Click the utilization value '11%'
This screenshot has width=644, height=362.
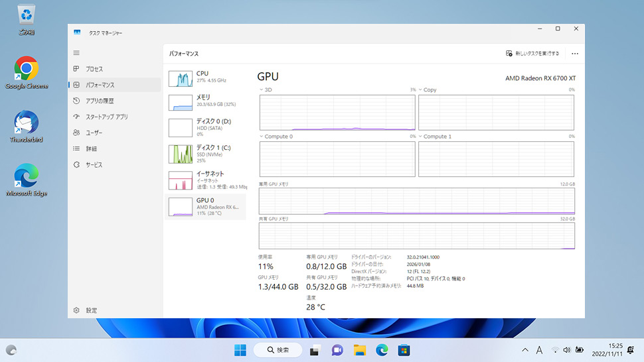click(x=266, y=267)
